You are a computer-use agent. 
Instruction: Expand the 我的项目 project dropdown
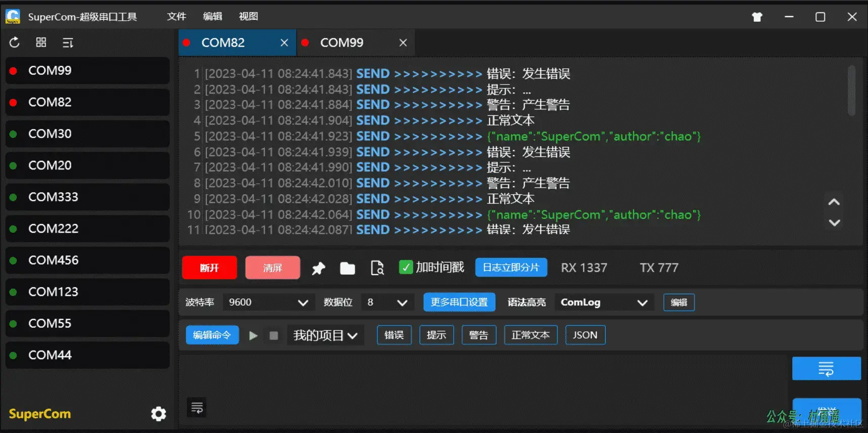coord(326,335)
